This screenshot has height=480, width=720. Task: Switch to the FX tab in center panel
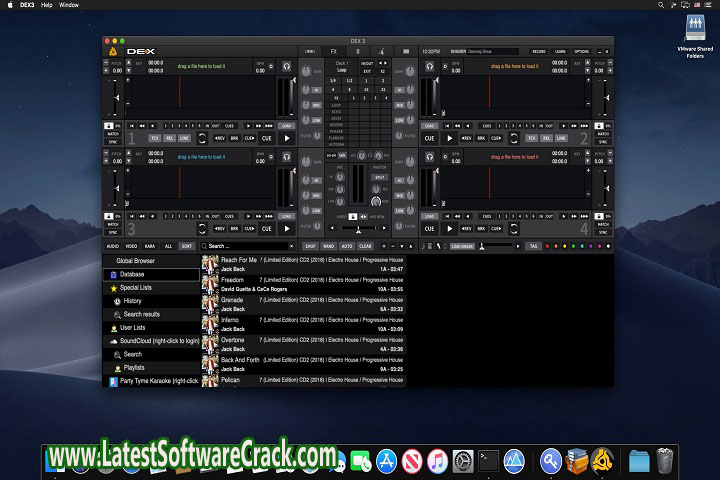coord(334,50)
